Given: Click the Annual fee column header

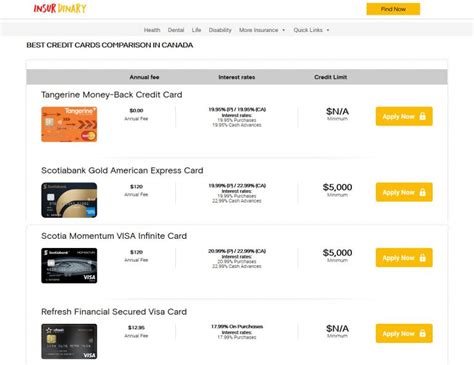Looking at the screenshot, I should point(144,77).
